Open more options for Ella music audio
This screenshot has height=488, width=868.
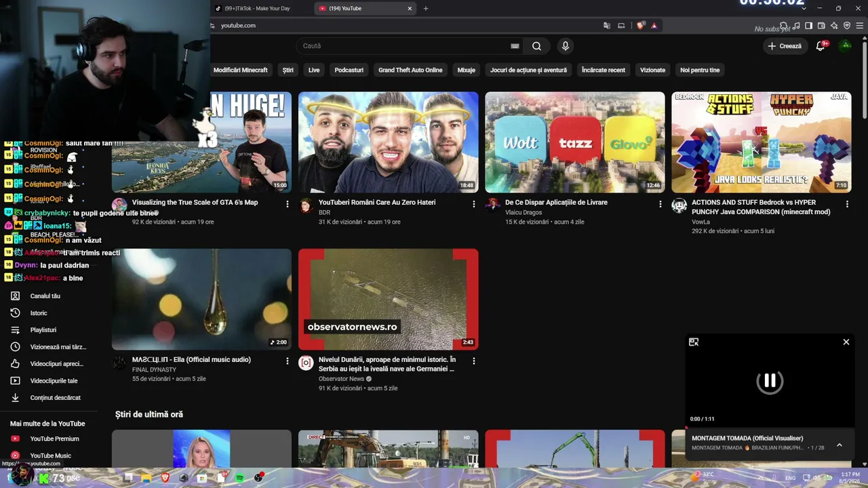pyautogui.click(x=288, y=361)
